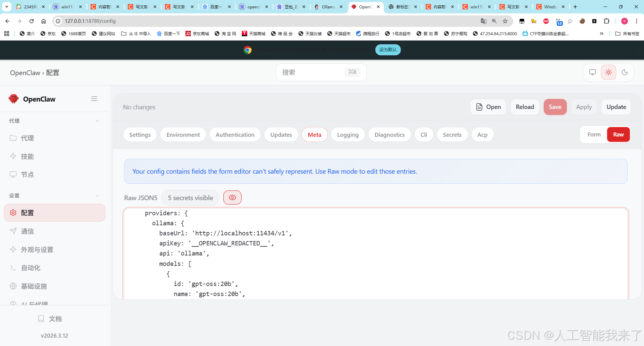Collapse the 设置 sidebar section
The width and height of the screenshot is (644, 346).
[97, 196]
